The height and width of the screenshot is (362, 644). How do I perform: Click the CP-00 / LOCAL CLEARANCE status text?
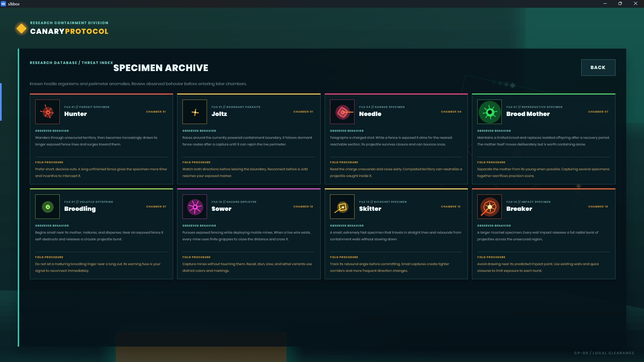tap(604, 353)
